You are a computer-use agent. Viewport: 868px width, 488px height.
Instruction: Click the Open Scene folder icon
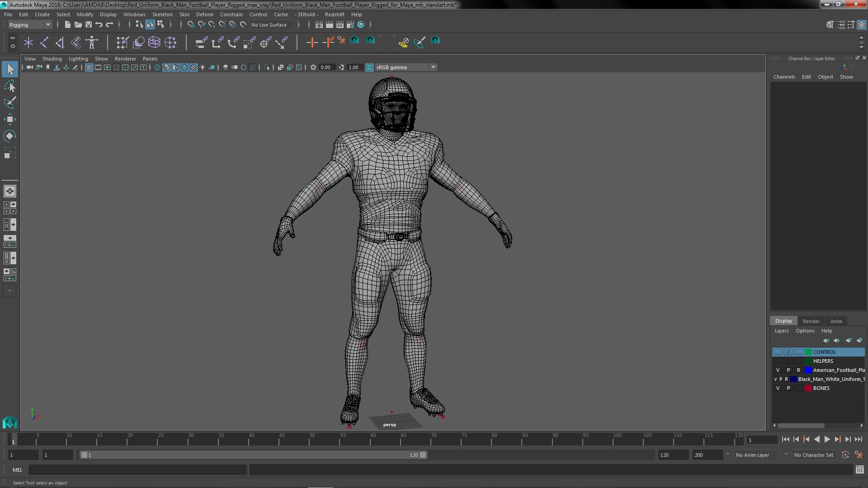pos(78,25)
